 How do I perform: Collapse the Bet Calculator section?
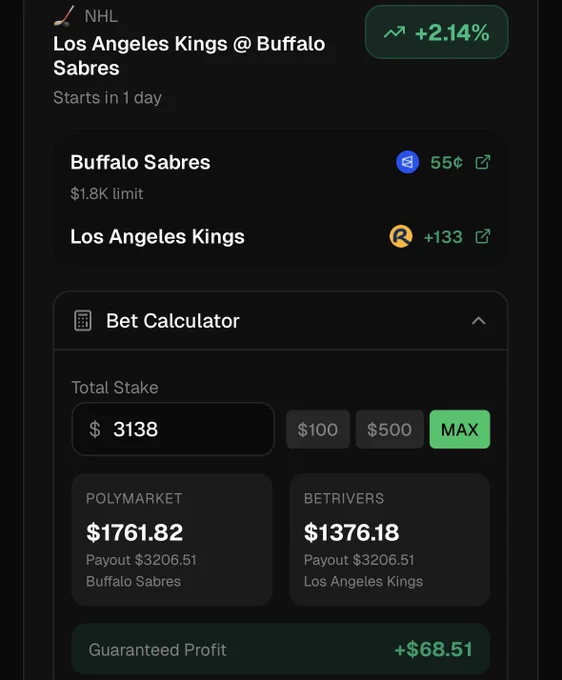478,321
